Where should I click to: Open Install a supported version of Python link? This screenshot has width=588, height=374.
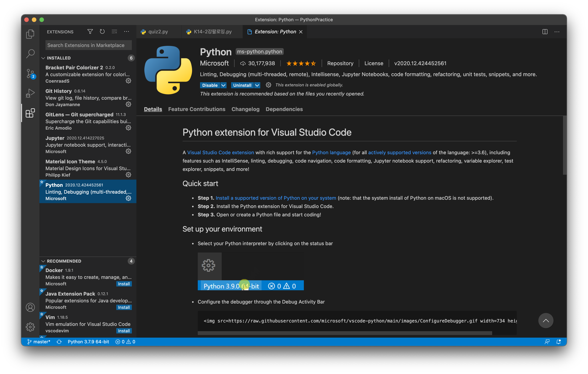(276, 198)
